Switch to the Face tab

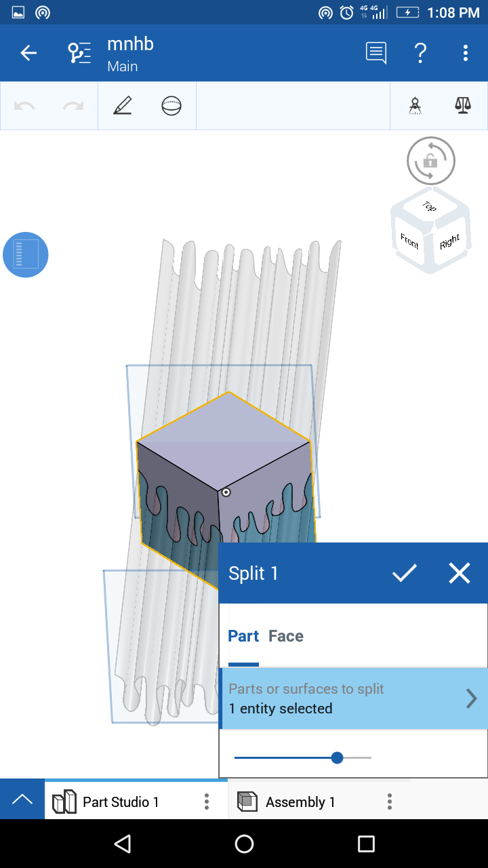286,636
